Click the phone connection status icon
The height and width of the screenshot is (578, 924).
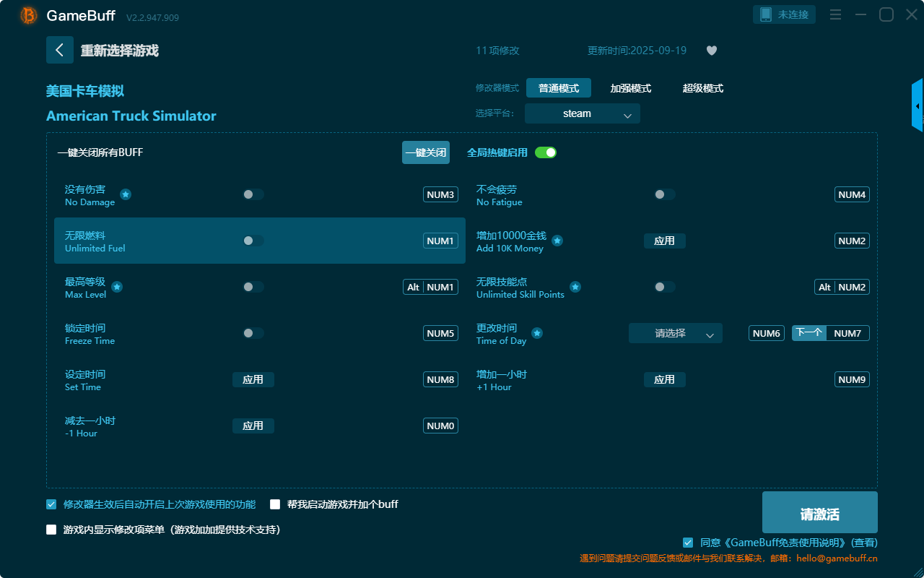766,14
